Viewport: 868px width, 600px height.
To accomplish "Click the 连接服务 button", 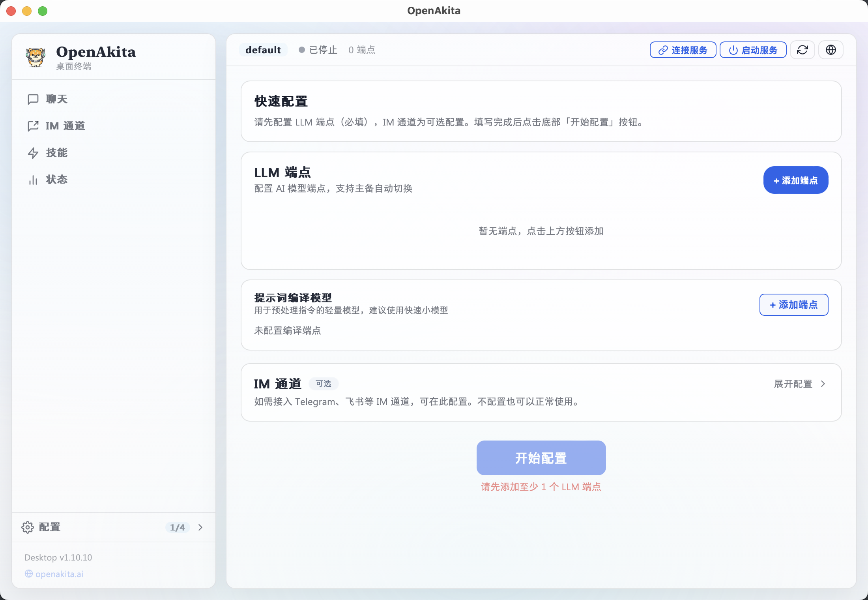I will [683, 50].
